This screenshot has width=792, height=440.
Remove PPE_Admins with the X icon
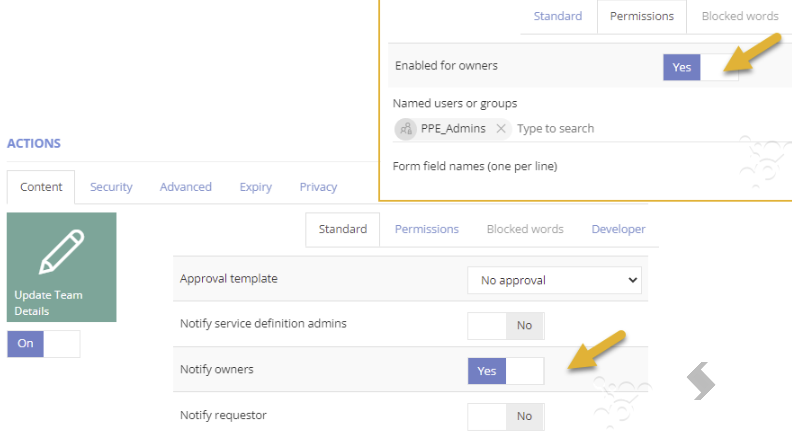coord(501,129)
